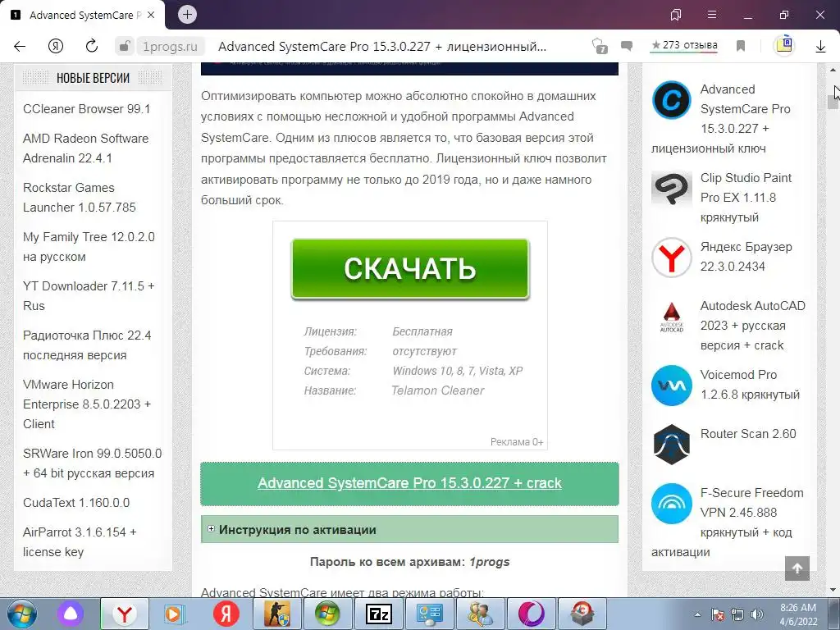This screenshot has width=840, height=630.
Task: Open site security padlock info
Action: click(125, 46)
